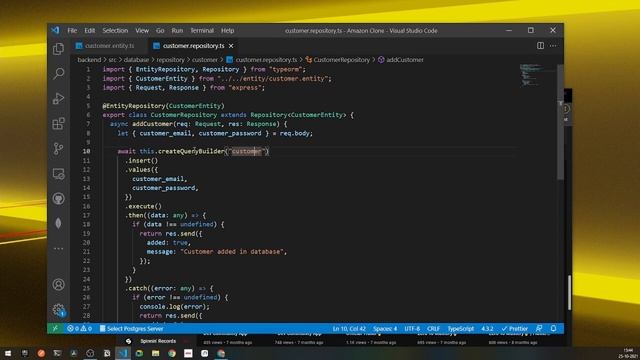Open the View menu
The image size is (640, 360).
[142, 31]
